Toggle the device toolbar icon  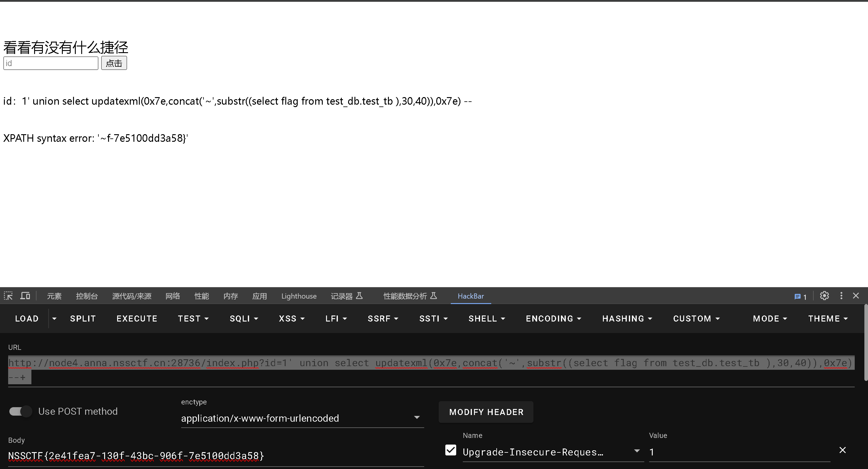(25, 296)
